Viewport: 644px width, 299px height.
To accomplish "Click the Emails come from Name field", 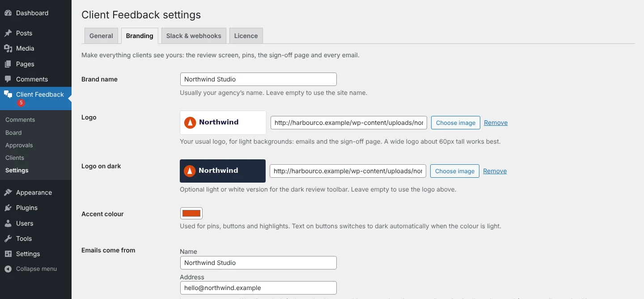I will [258, 263].
